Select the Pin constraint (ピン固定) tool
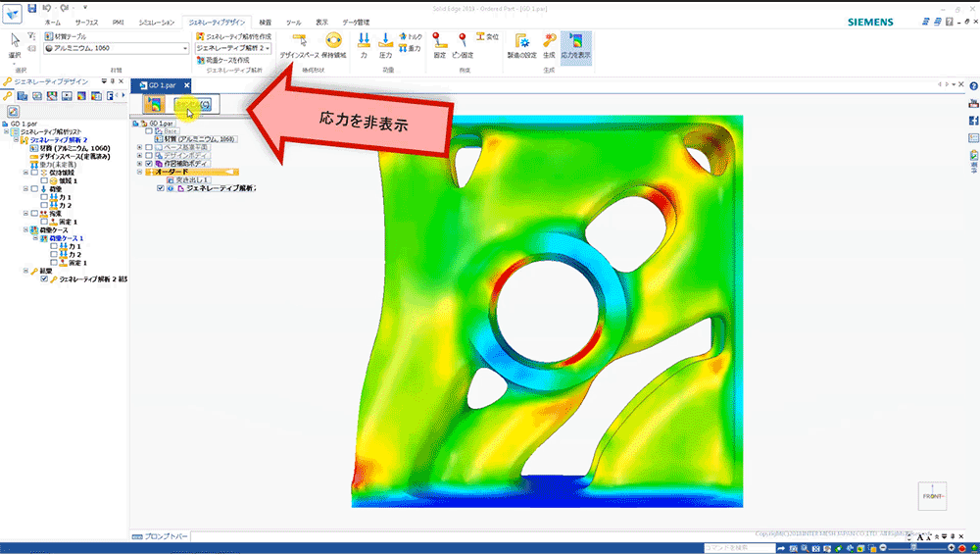 (463, 43)
